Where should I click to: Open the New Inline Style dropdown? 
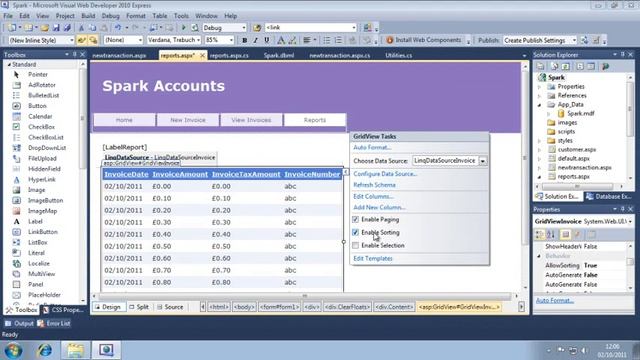[71, 40]
